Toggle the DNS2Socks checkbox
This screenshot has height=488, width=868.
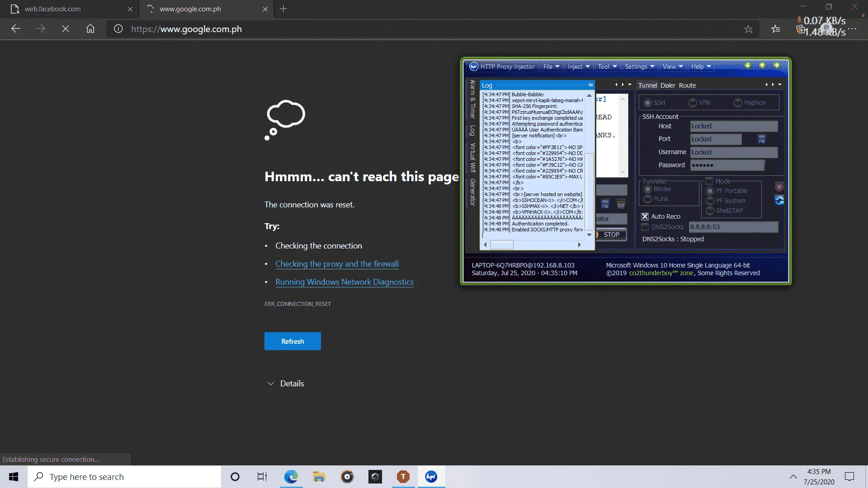[645, 227]
